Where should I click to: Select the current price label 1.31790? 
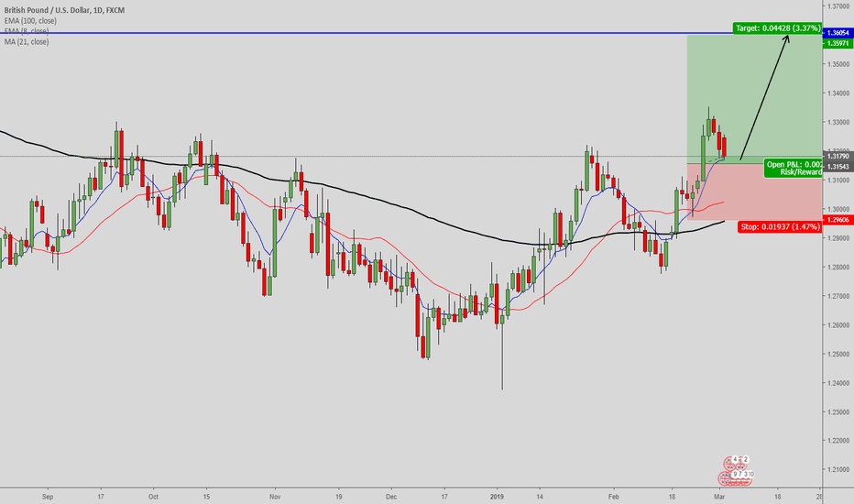click(838, 157)
